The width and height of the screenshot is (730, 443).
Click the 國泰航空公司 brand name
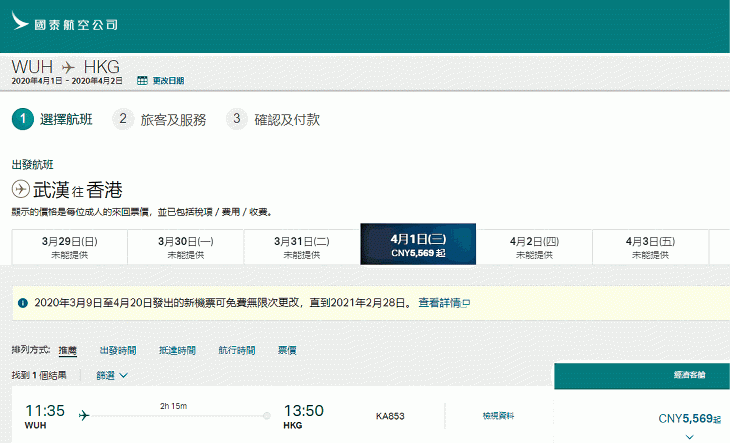tap(76, 25)
